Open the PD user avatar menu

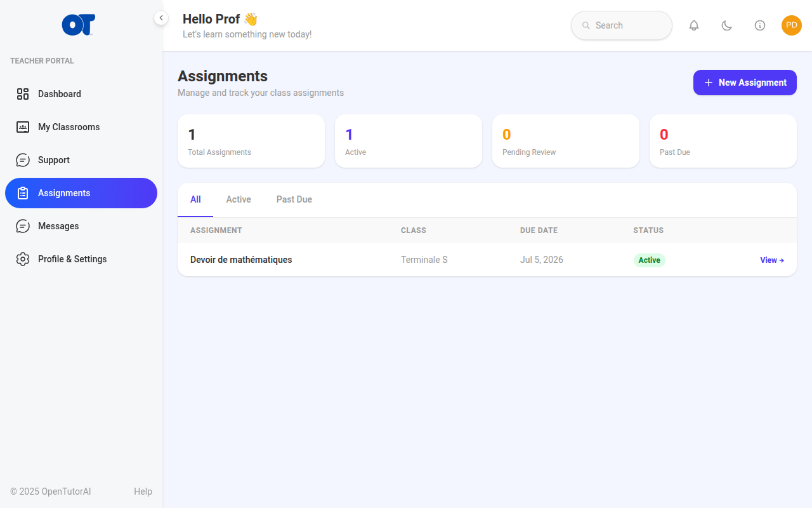792,25
